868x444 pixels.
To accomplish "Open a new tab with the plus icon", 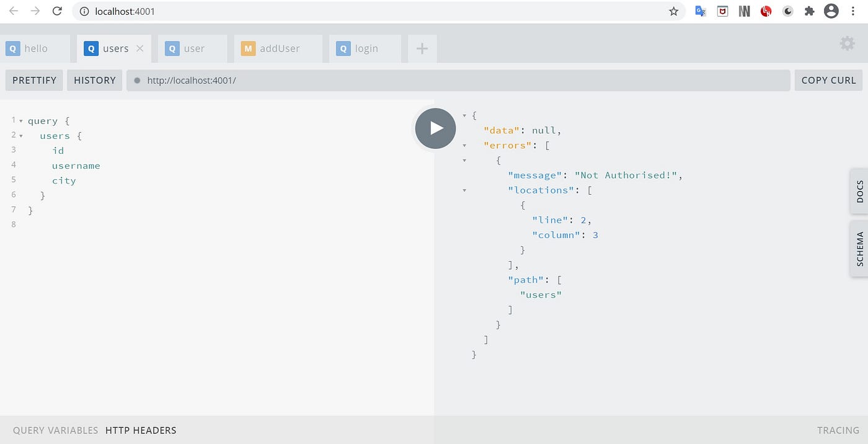I will (421, 48).
